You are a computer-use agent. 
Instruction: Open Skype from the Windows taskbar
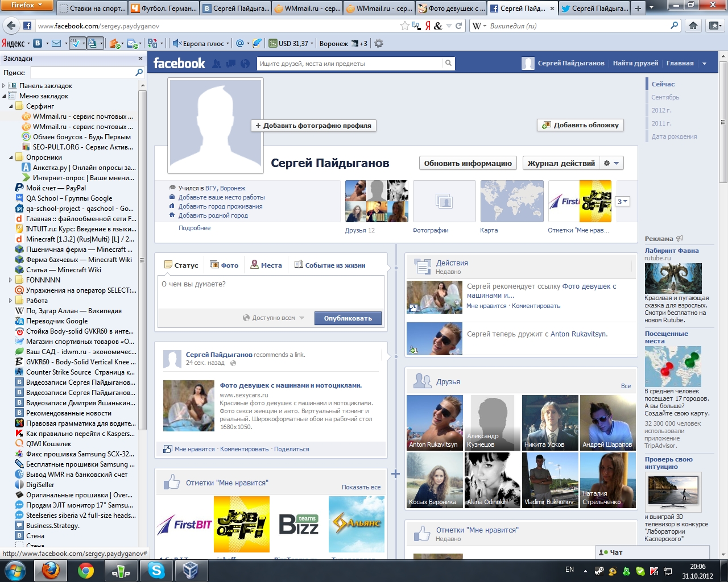(x=156, y=570)
